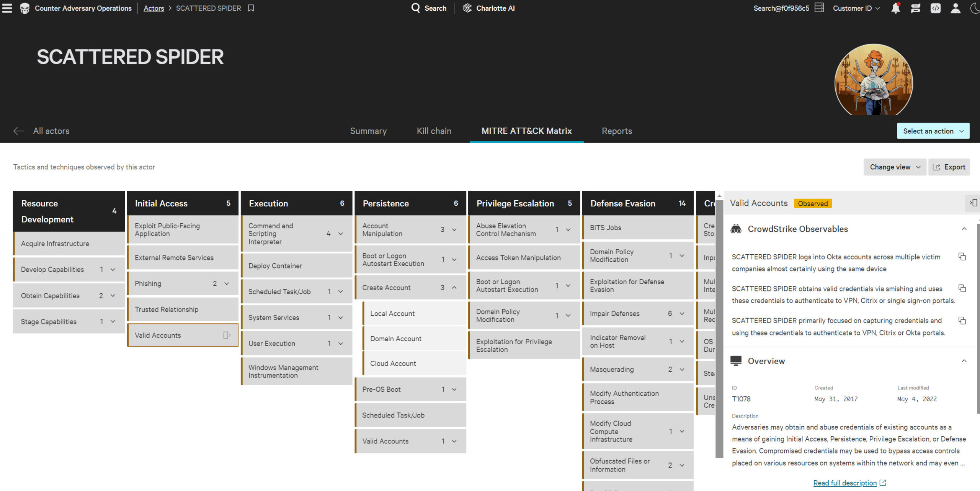Screen dimensions: 980x491
Task: Click the external link icon after Read full description
Action: [883, 483]
